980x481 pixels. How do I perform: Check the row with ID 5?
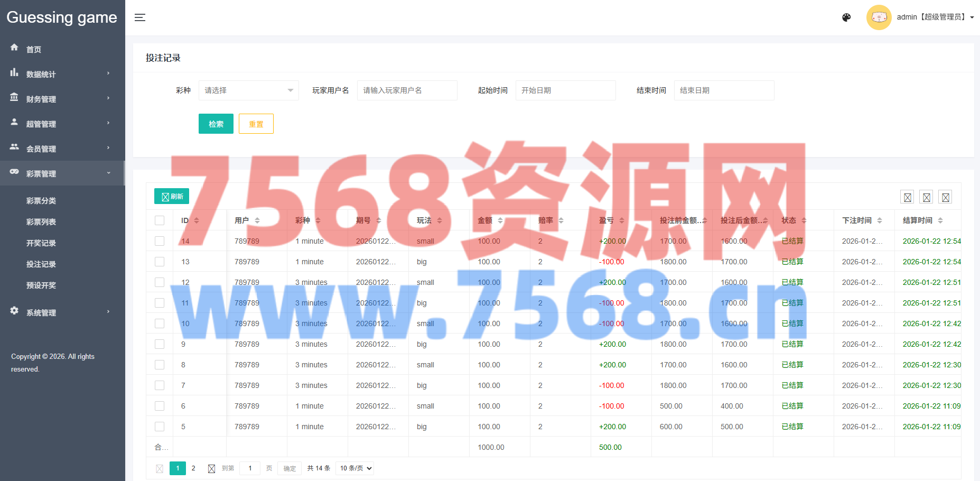pyautogui.click(x=160, y=427)
